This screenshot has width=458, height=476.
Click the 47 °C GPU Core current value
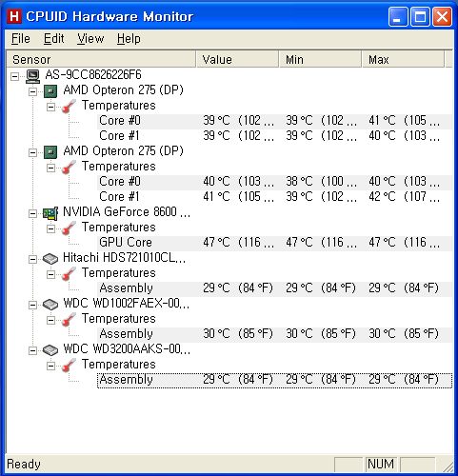[x=238, y=243]
